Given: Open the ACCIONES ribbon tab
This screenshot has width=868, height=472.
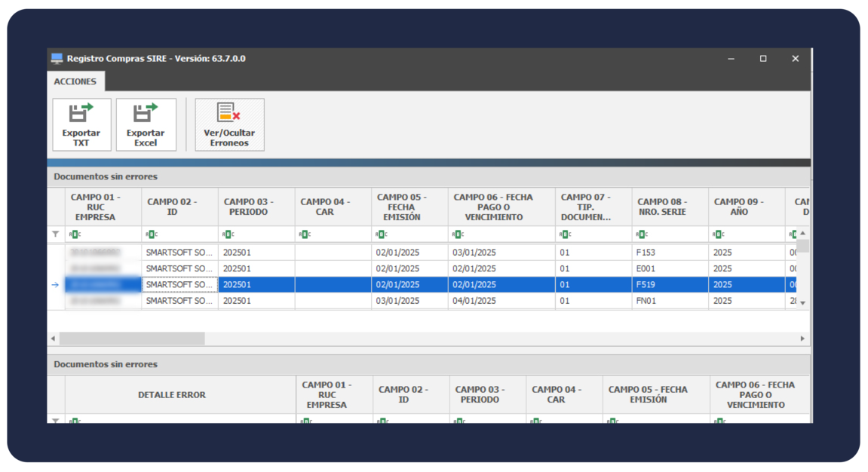Looking at the screenshot, I should pyautogui.click(x=75, y=81).
